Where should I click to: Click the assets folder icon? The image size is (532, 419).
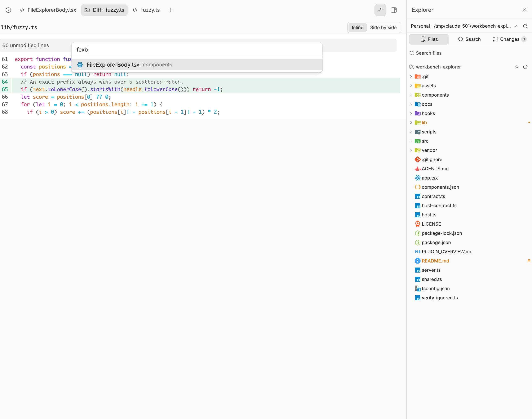coord(417,86)
